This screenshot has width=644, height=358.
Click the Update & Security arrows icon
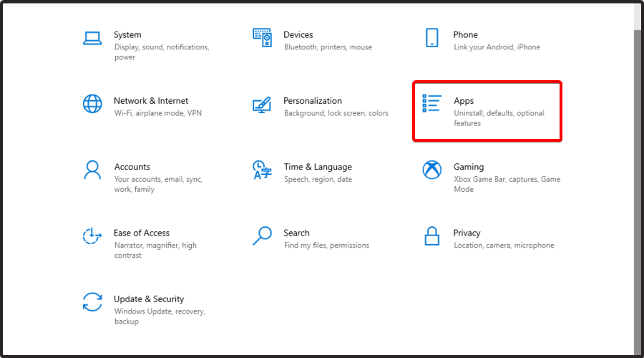click(92, 302)
